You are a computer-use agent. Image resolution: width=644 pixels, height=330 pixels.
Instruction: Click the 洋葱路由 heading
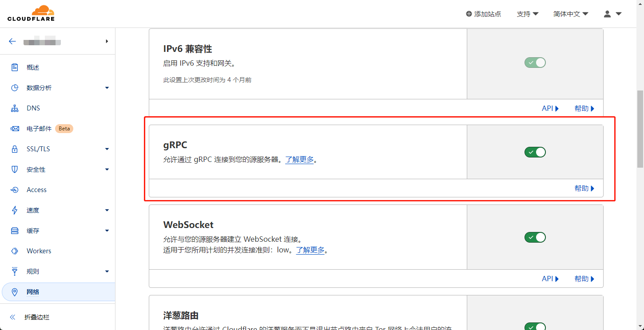[x=181, y=316]
